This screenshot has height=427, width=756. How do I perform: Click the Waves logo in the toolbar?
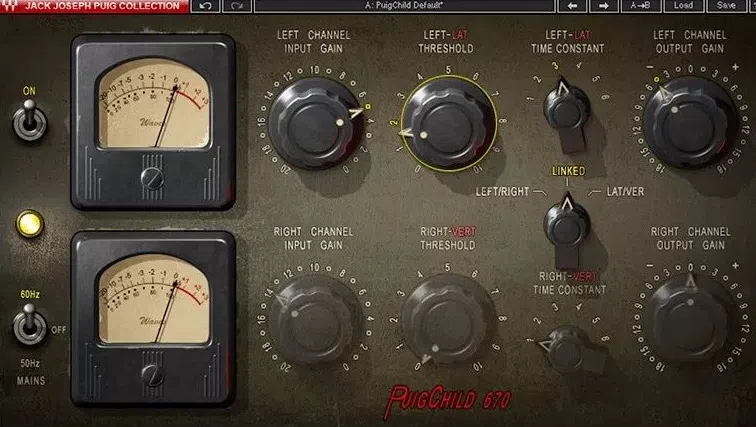click(x=10, y=6)
